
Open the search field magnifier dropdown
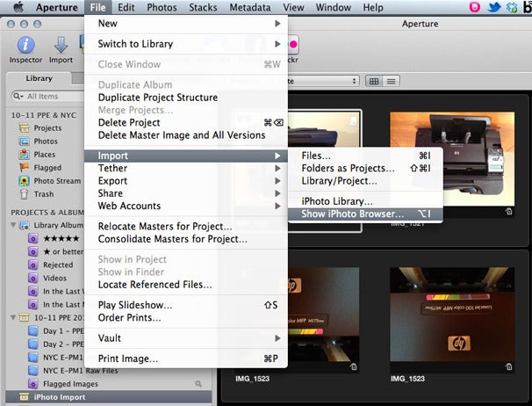click(x=18, y=96)
